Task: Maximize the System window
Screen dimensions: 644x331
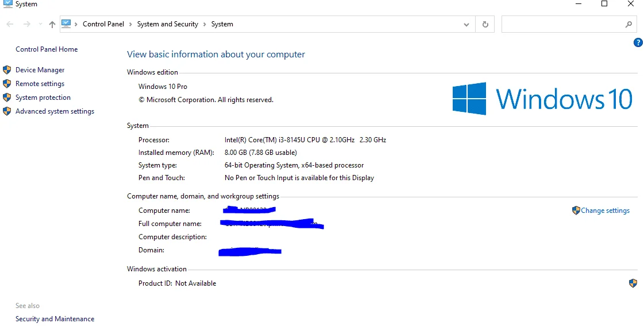Action: [604, 3]
